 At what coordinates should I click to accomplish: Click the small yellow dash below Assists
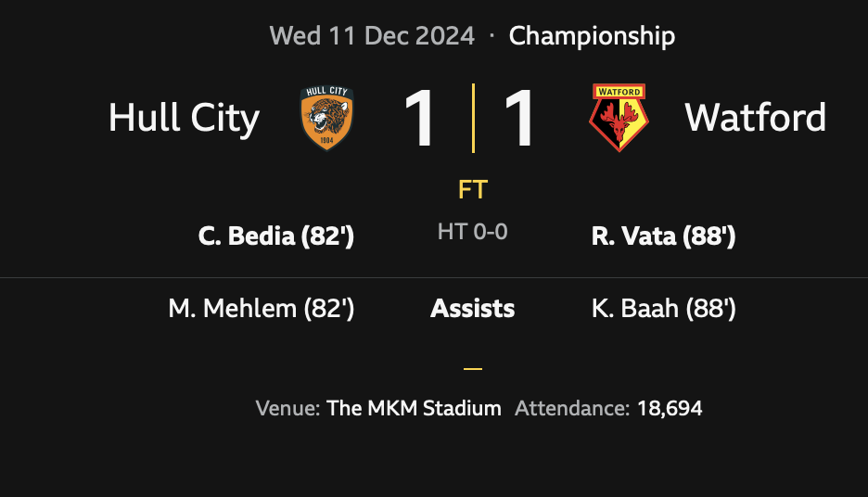pos(473,368)
